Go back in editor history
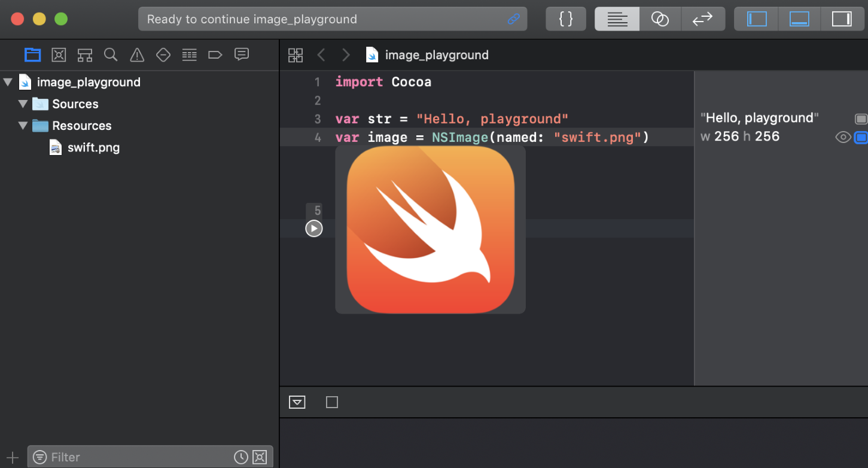Image resolution: width=868 pixels, height=468 pixels. 321,55
